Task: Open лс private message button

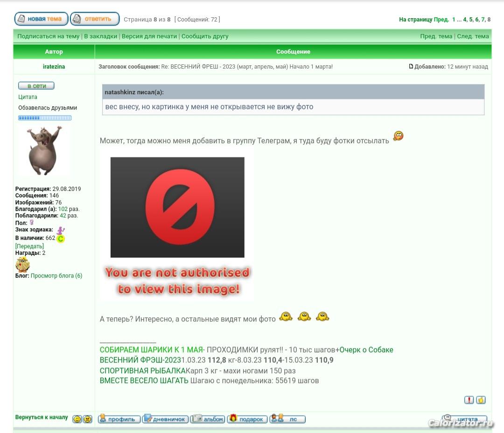Action: coord(287,419)
